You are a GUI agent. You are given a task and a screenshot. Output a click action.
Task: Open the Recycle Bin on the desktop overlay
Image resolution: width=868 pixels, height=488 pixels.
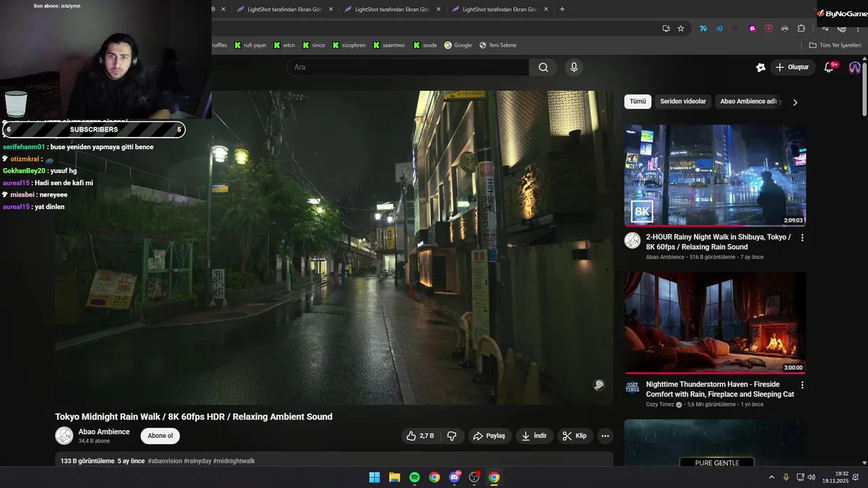[x=16, y=104]
